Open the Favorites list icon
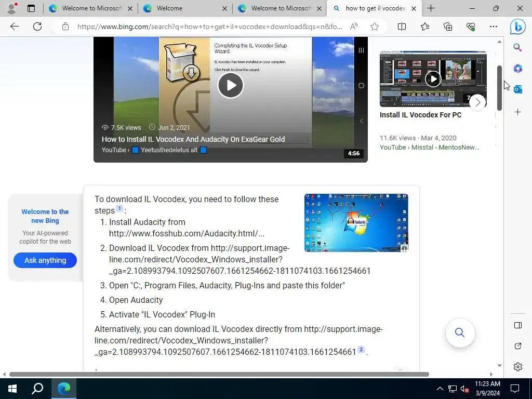The width and height of the screenshot is (532, 399). [x=425, y=26]
